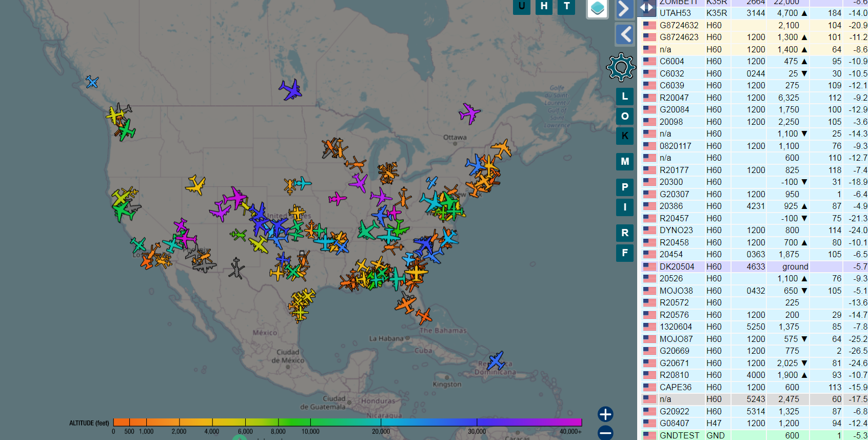Toggle the O map option button
The height and width of the screenshot is (440, 868).
625,116
